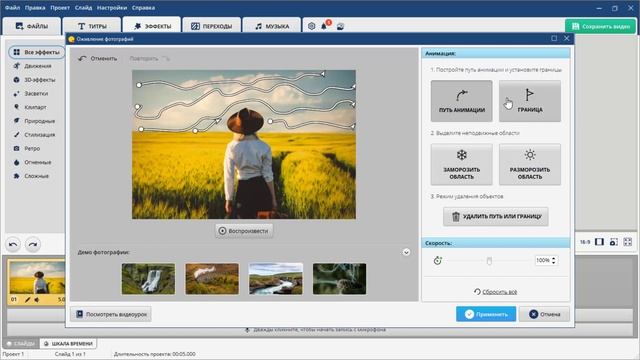Select Ретро effects category
640x360 pixels.
[x=27, y=149]
